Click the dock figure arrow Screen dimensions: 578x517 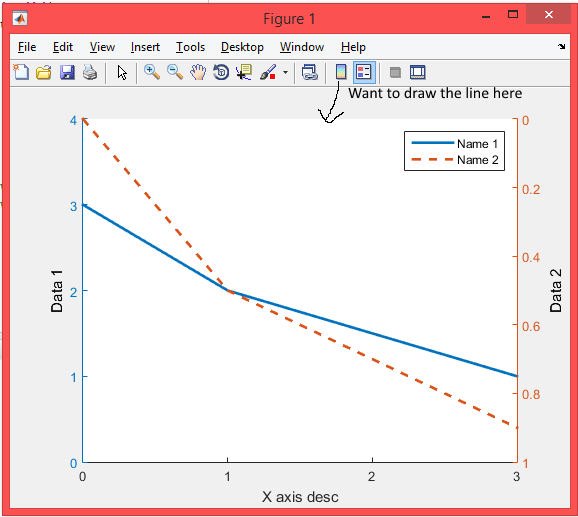pyautogui.click(x=561, y=46)
